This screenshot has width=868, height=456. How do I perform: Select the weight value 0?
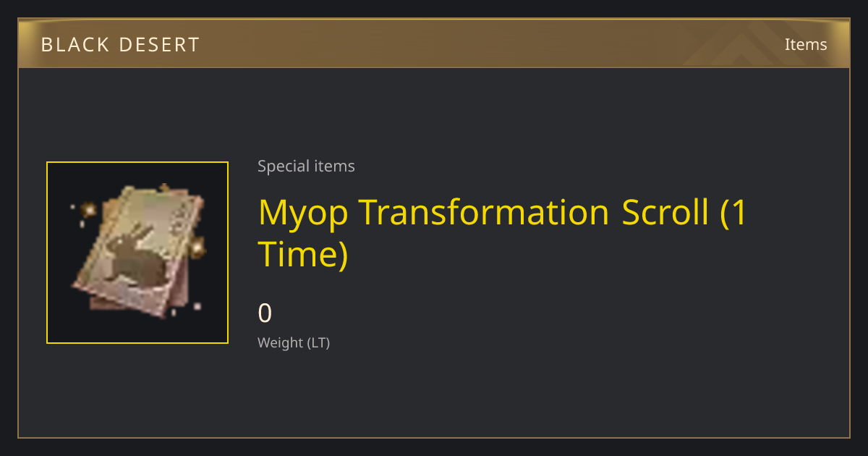coord(265,313)
